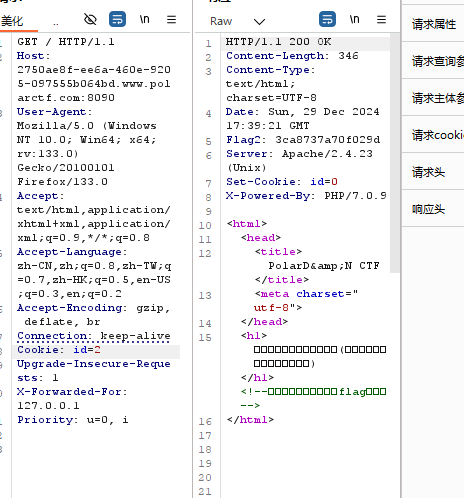
Task: Open the Raw view dropdown in response
Action: point(237,21)
